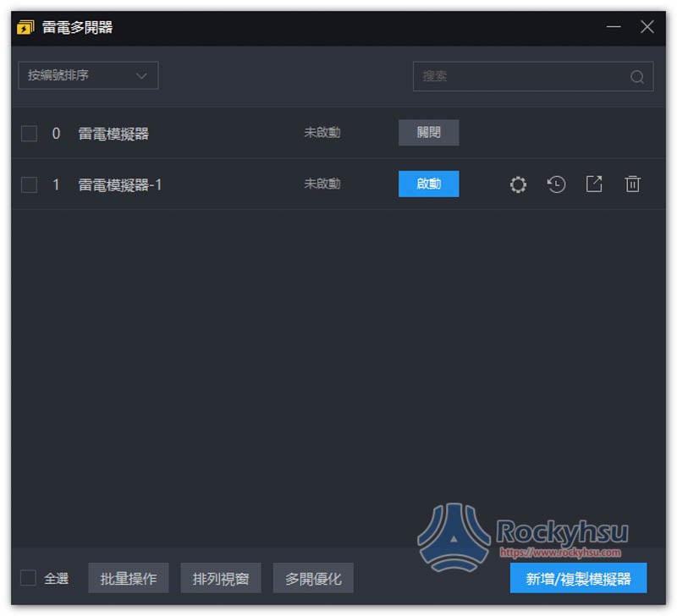Toggle the 全選 select-all checkbox
This screenshot has height=616, width=677.
pos(28,578)
